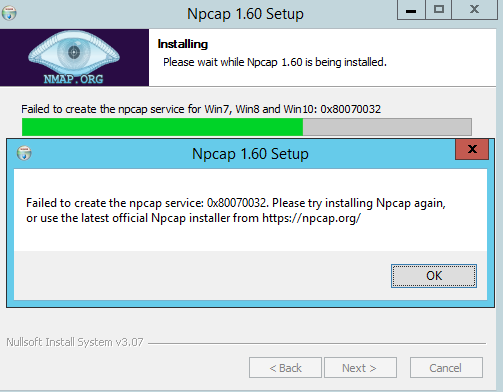Screen dimensions: 503x392
Task: Click the Nmap eye logo graphic
Action: pos(74,53)
